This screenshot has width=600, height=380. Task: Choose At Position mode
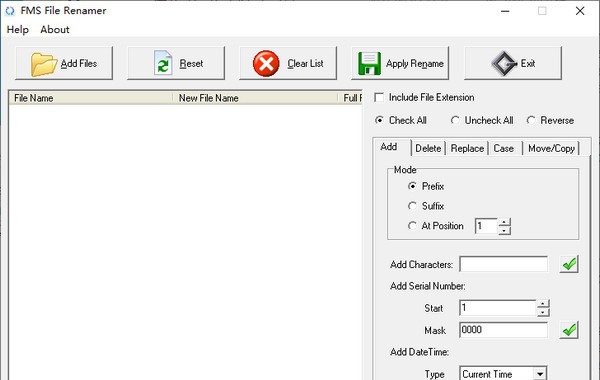pyautogui.click(x=412, y=226)
